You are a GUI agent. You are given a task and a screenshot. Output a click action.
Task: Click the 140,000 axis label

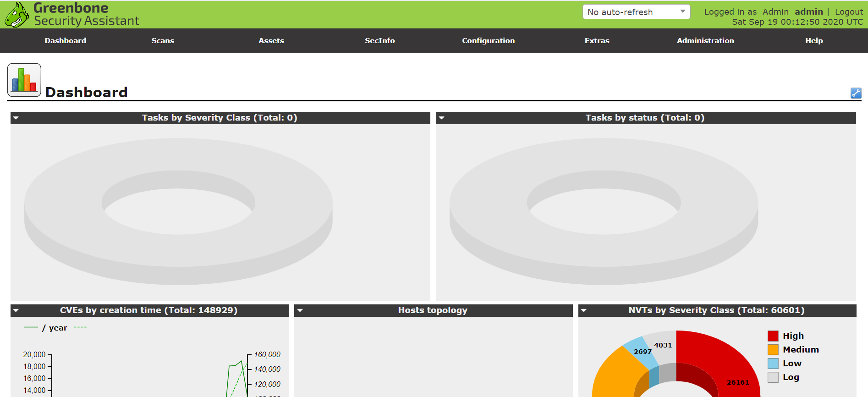click(267, 369)
